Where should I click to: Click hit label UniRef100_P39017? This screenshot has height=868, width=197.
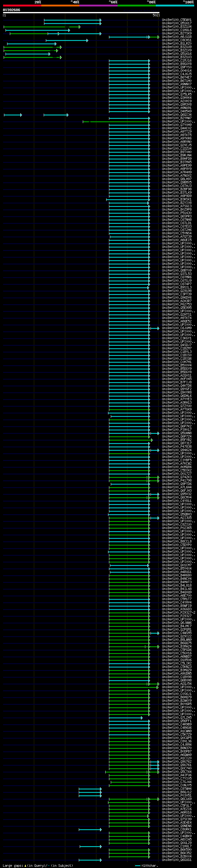click(176, 430)
